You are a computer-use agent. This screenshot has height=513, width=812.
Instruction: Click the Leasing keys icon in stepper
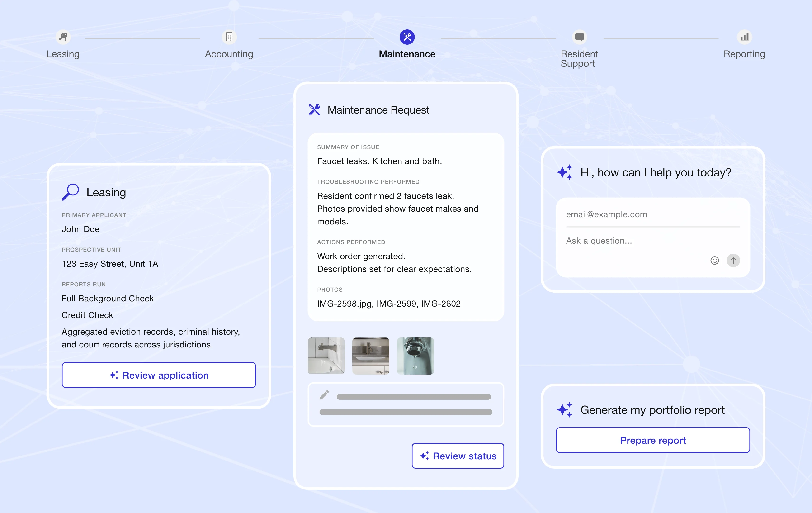pos(63,37)
